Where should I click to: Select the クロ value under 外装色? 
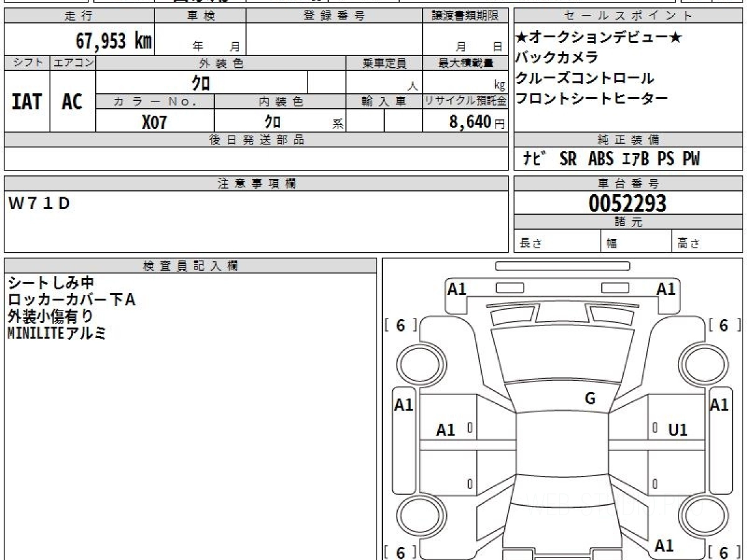pos(201,82)
